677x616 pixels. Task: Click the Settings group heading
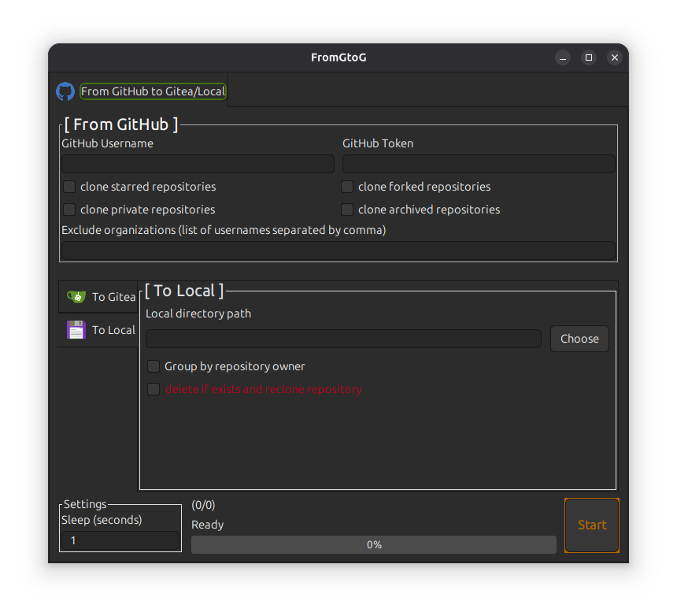(85, 504)
